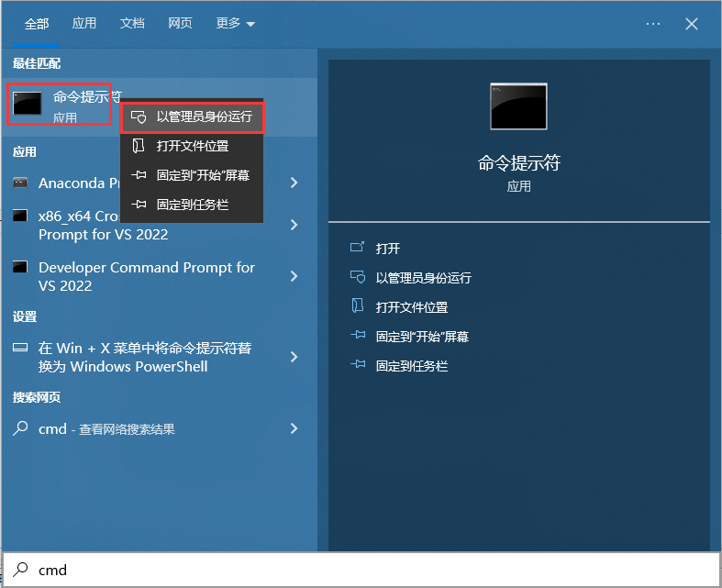Screen dimensions: 722x588
Task: Click 打开文件位置 in the right pane
Action: pyautogui.click(x=412, y=307)
